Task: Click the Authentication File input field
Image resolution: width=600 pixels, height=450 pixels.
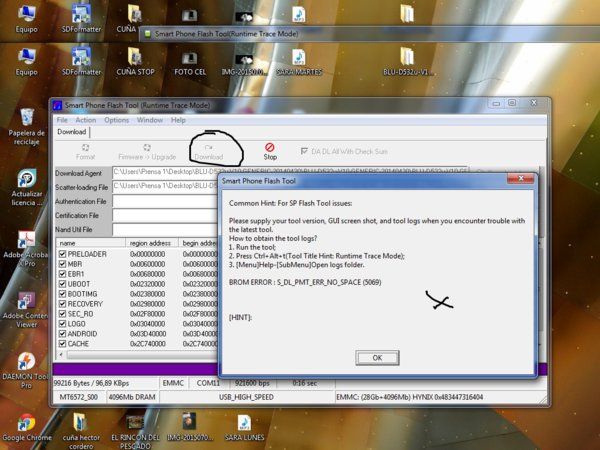Action: [165, 201]
